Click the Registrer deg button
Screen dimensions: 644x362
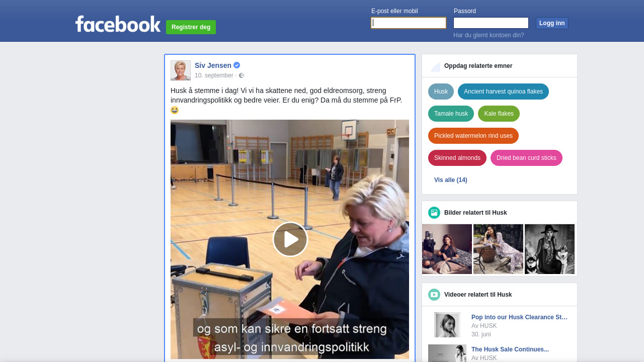191,27
